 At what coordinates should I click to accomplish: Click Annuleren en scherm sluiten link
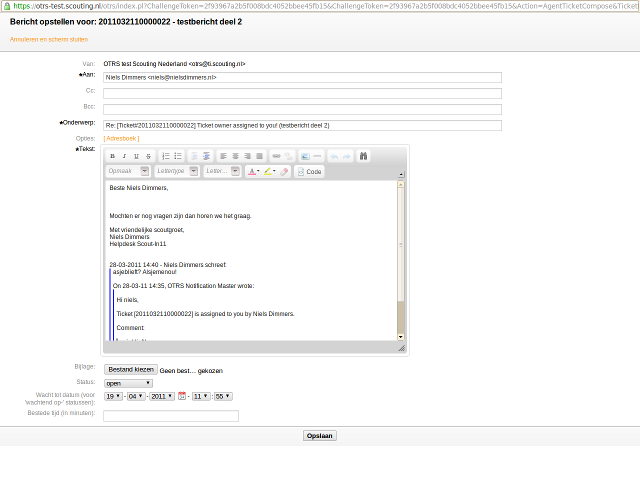49,40
